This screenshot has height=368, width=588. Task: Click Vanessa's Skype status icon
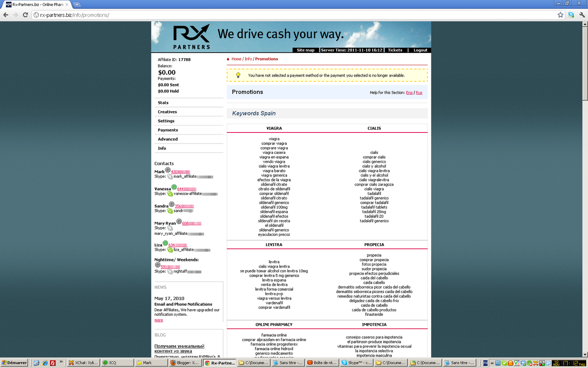coord(170,194)
